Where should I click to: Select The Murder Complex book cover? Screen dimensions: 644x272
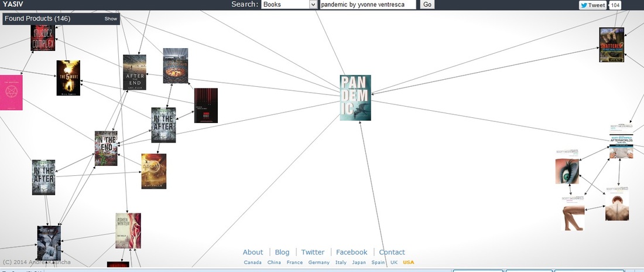(43, 38)
